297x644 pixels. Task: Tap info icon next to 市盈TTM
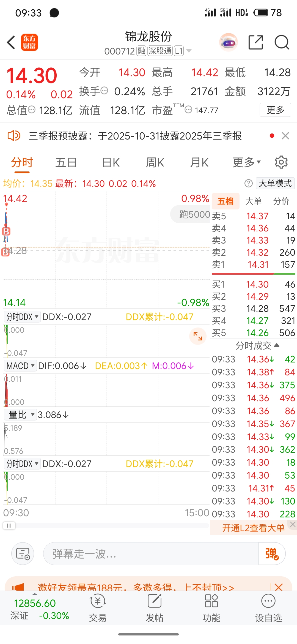(188, 110)
